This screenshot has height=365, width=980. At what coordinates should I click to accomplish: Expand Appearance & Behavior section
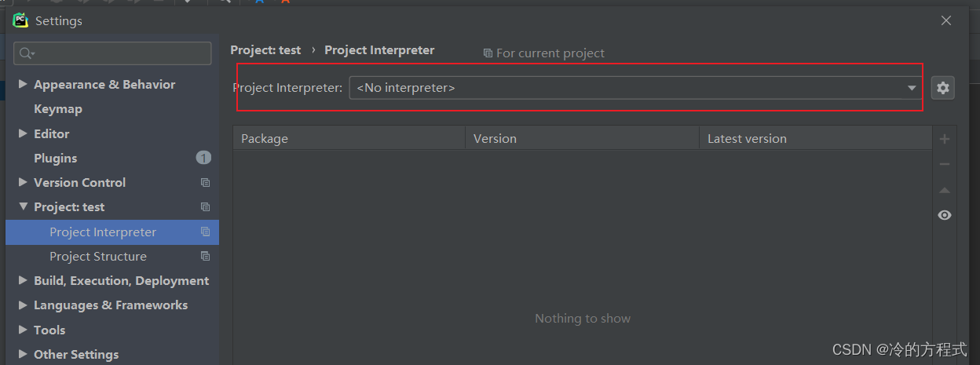point(23,85)
